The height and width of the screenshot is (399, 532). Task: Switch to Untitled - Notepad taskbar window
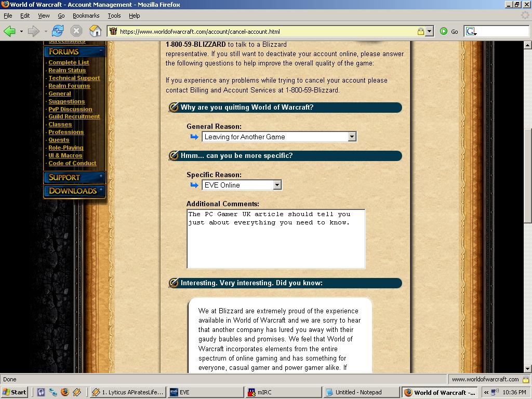(362, 392)
